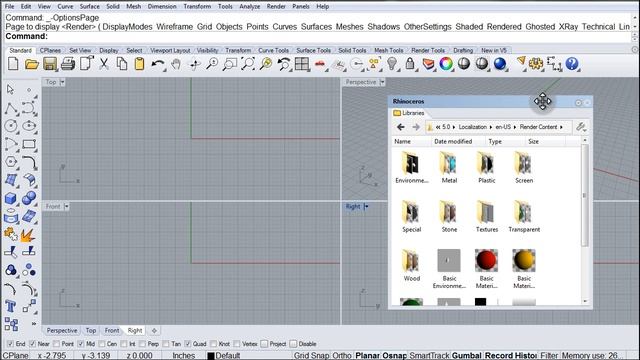
Task: Select the Box solid tool
Action: tap(11, 198)
